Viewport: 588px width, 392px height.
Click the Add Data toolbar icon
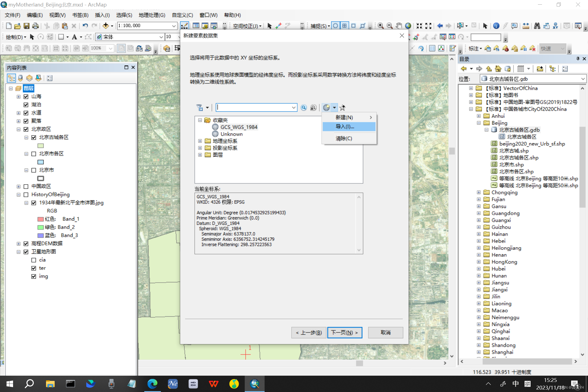[106, 26]
